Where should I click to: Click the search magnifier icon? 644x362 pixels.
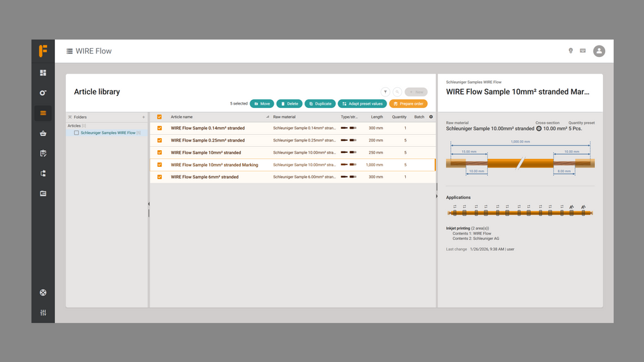click(397, 92)
